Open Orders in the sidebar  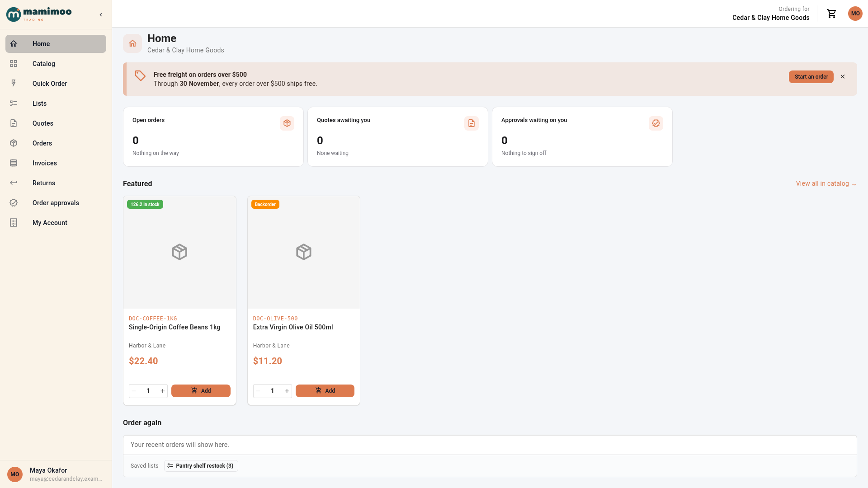(56, 143)
